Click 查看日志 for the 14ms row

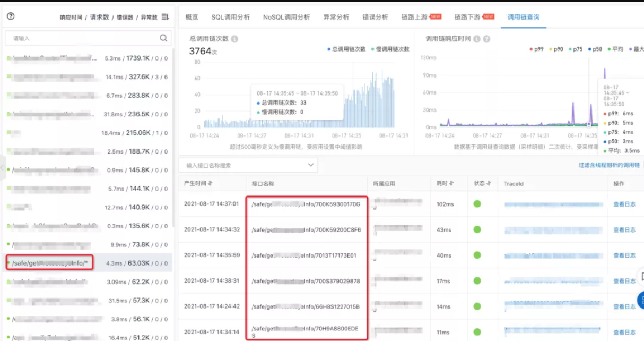[x=624, y=306]
